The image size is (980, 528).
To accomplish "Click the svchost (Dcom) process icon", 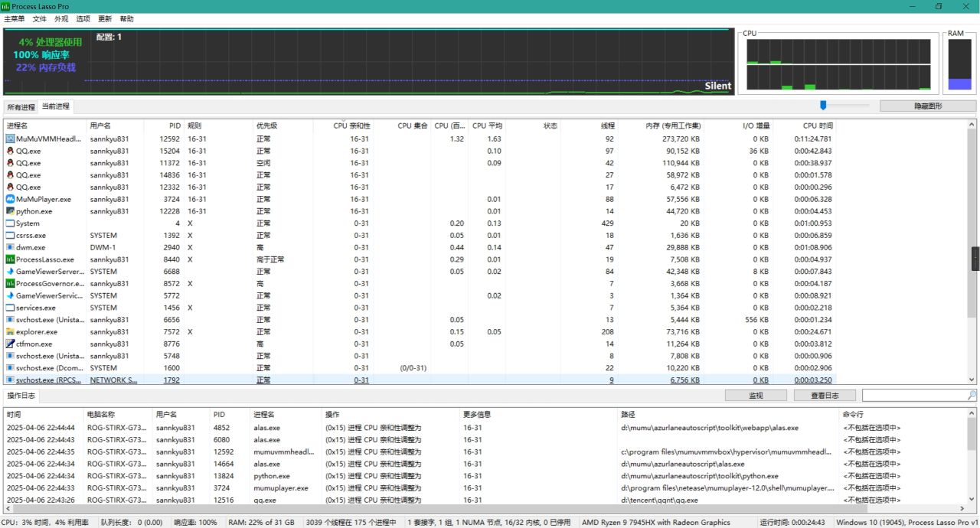I will 10,368.
